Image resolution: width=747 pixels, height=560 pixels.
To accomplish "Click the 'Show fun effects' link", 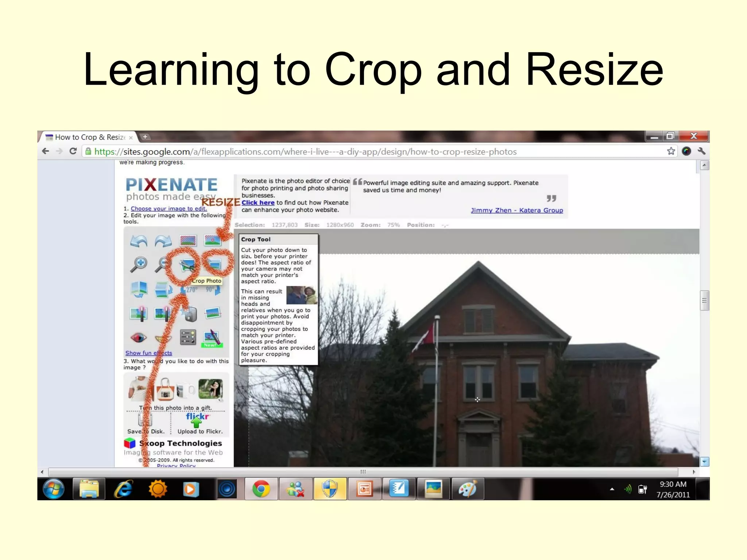I will [148, 353].
